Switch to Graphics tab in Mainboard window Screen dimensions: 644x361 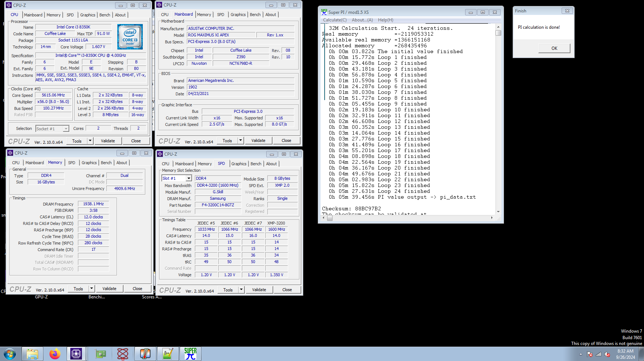point(238,15)
